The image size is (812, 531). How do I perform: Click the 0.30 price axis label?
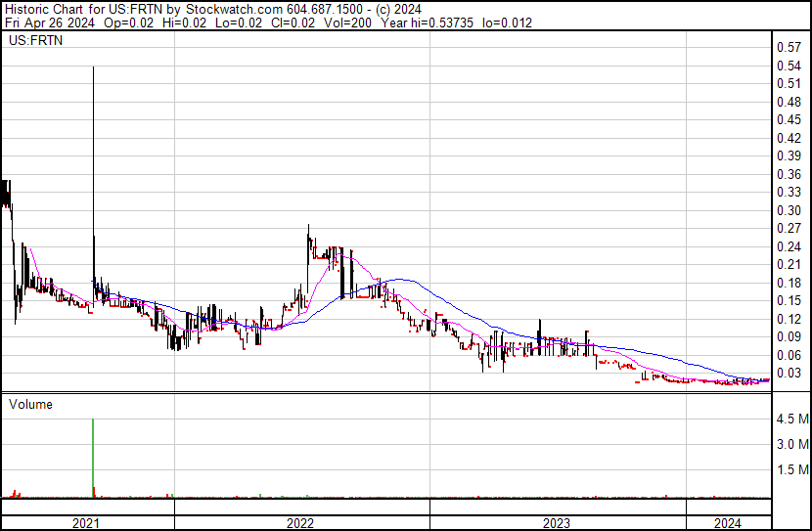coord(788,210)
